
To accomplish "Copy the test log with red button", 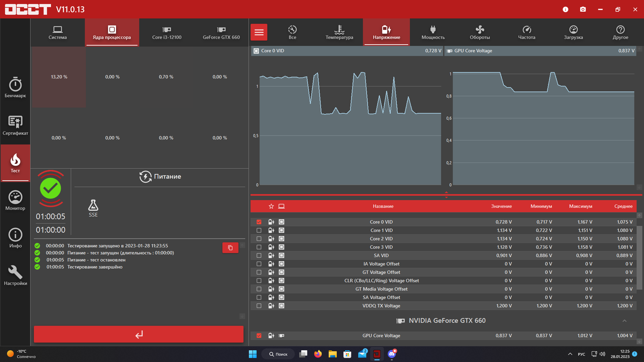I will [x=230, y=248].
